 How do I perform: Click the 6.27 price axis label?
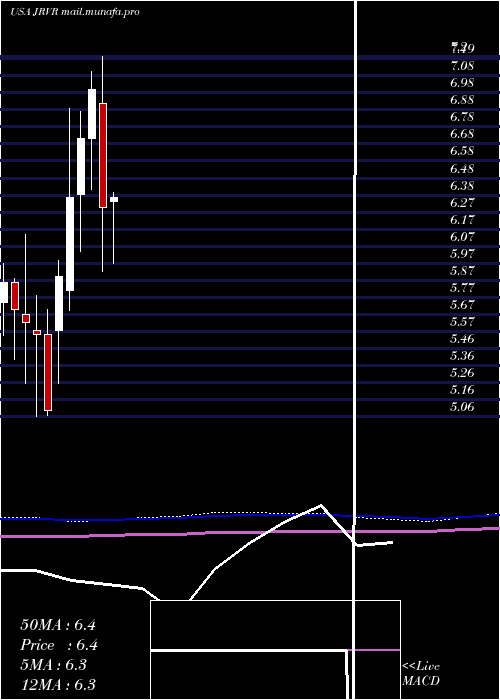462,203
